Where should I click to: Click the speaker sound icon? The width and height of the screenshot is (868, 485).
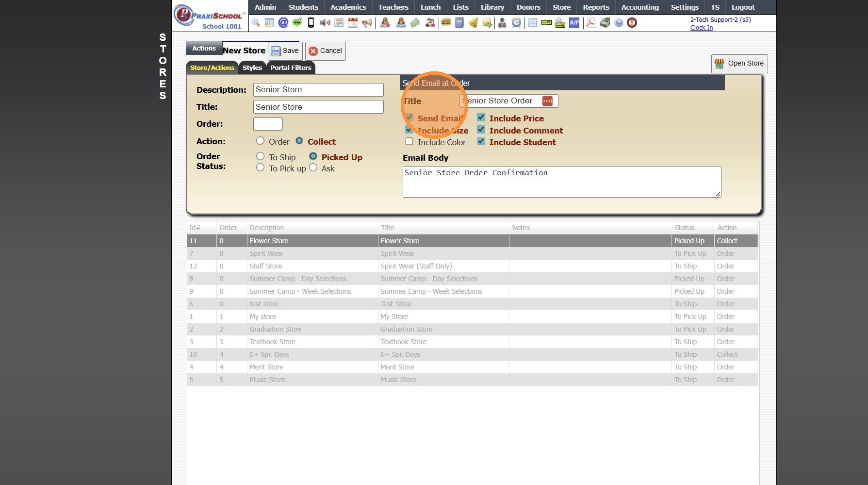325,23
